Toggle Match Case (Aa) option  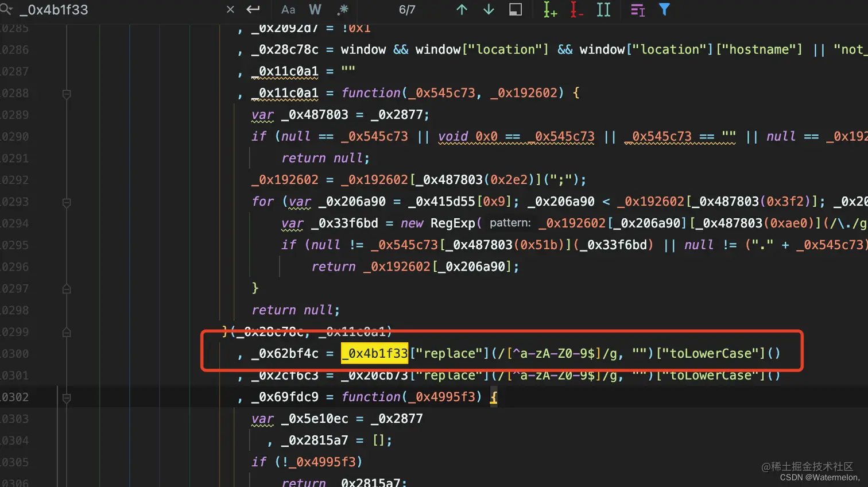coord(288,10)
